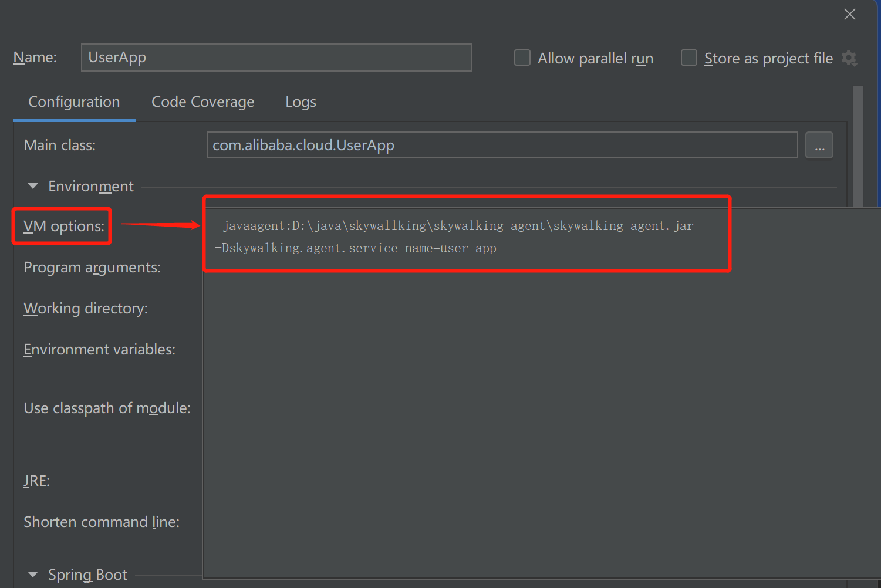Click the Program arguments label

92,268
